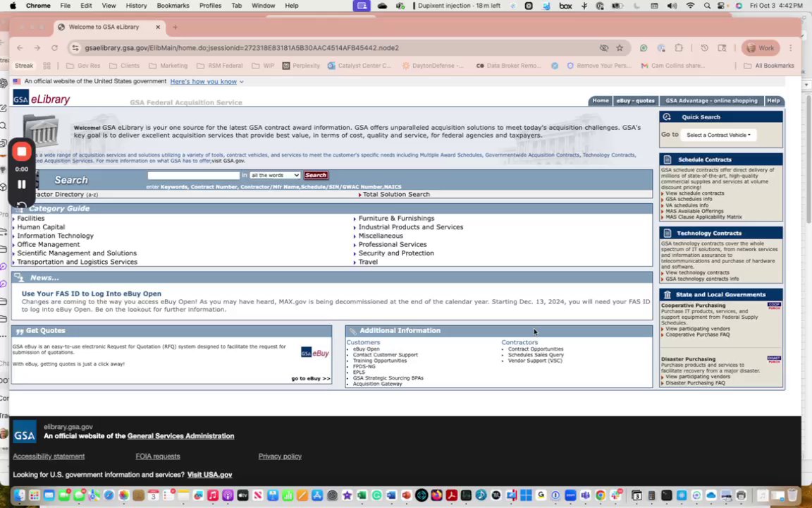Open Disaster Purchasing FAQ link
Image resolution: width=812 pixels, height=508 pixels.
(x=695, y=383)
